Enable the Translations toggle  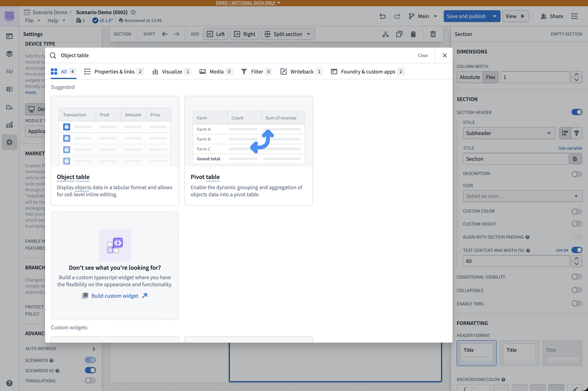pyautogui.click(x=90, y=381)
